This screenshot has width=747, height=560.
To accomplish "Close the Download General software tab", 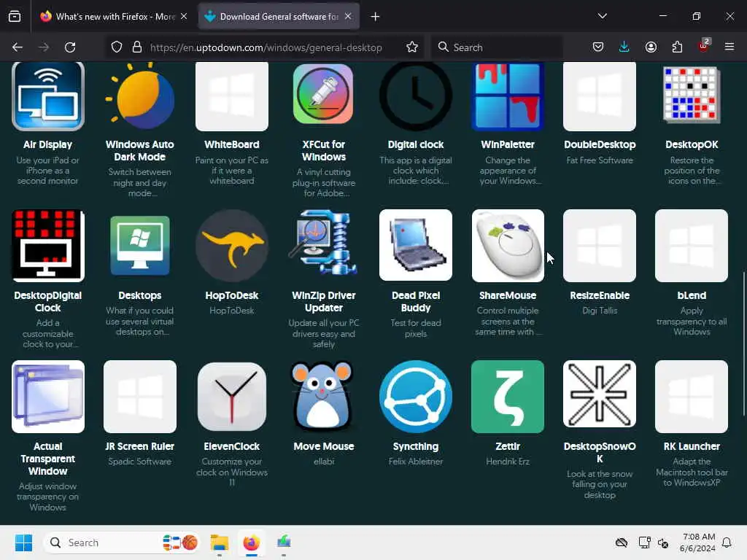I will (348, 16).
